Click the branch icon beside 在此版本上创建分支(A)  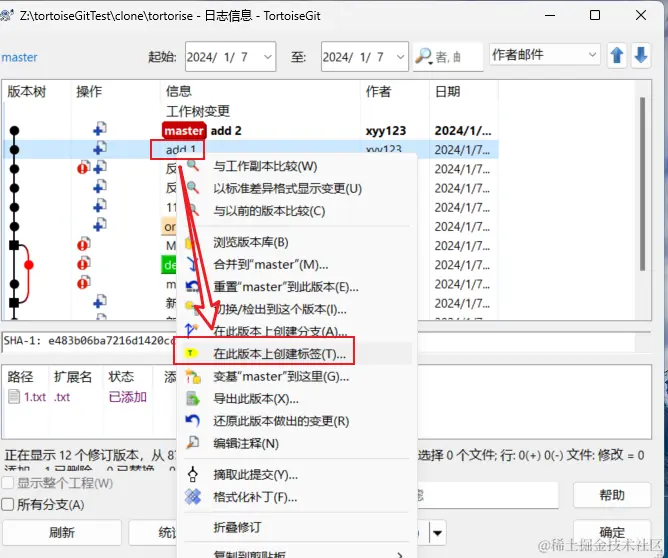coord(191,330)
